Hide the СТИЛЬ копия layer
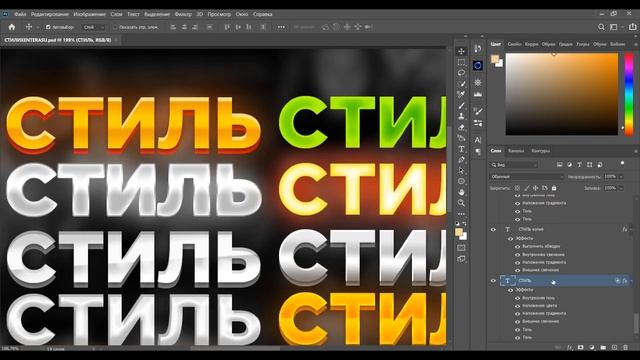Image resolution: width=640 pixels, height=360 pixels. pos(493,229)
